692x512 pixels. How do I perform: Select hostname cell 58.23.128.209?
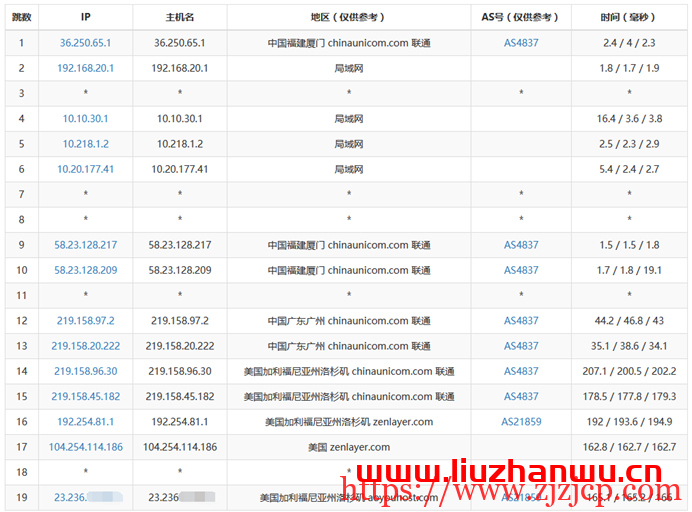[x=180, y=270]
